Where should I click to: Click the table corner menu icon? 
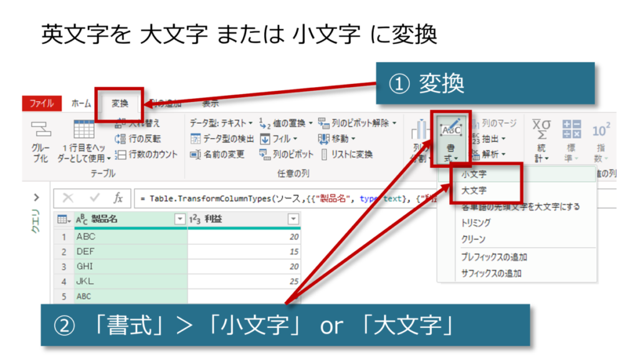(63, 219)
